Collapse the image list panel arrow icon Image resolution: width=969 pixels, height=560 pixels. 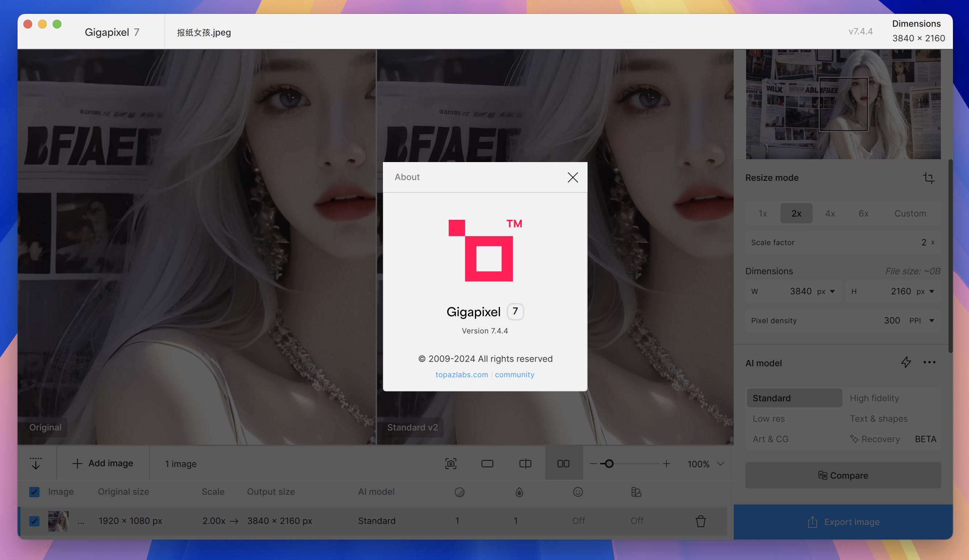pyautogui.click(x=36, y=464)
